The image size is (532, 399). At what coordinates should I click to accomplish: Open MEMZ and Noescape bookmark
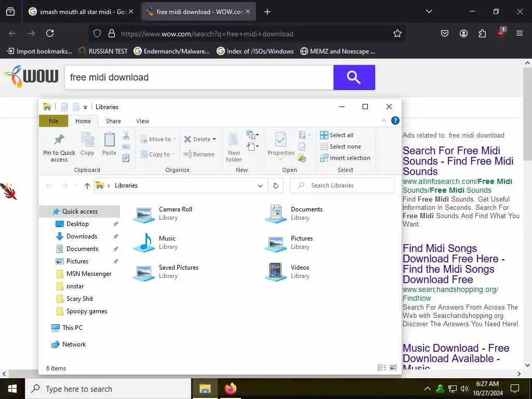[338, 51]
